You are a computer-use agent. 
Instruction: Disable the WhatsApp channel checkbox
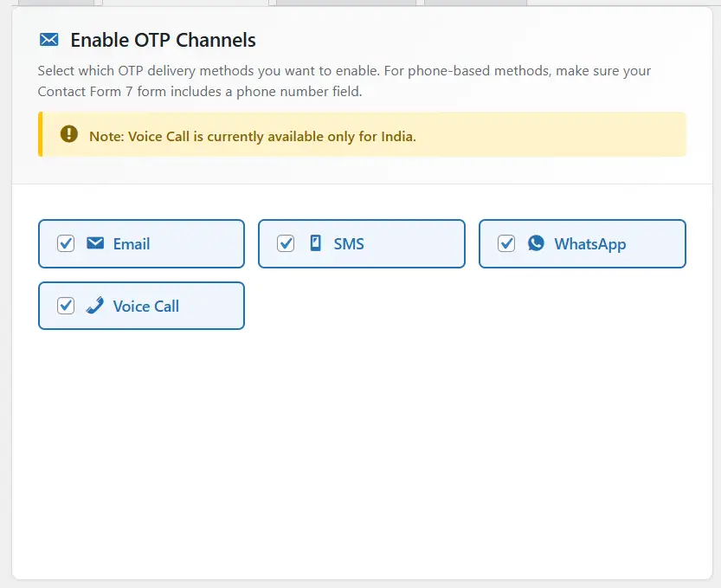506,243
